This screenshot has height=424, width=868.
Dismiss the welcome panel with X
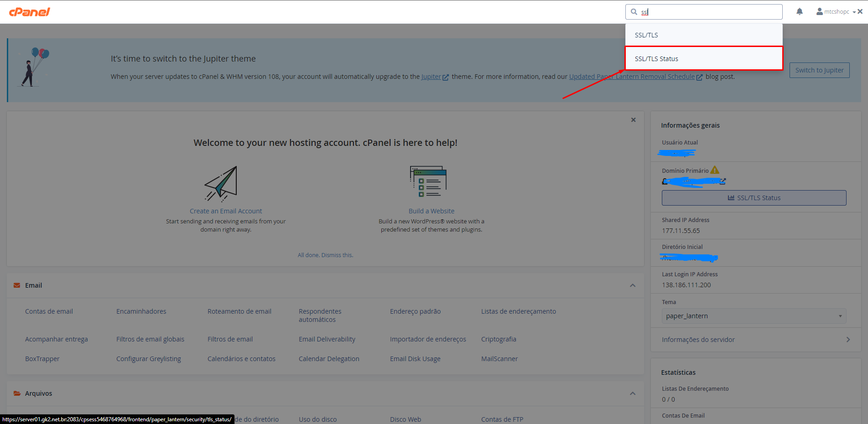click(x=633, y=120)
